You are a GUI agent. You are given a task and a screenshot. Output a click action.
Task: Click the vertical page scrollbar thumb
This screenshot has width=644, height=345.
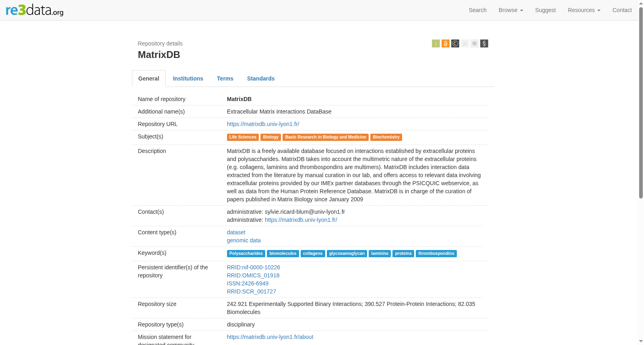(641, 103)
